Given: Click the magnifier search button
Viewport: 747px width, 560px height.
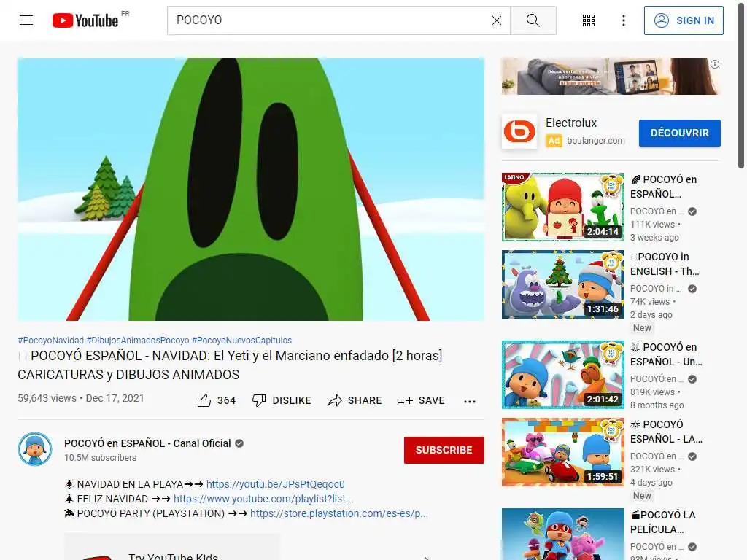Looking at the screenshot, I should click(533, 20).
